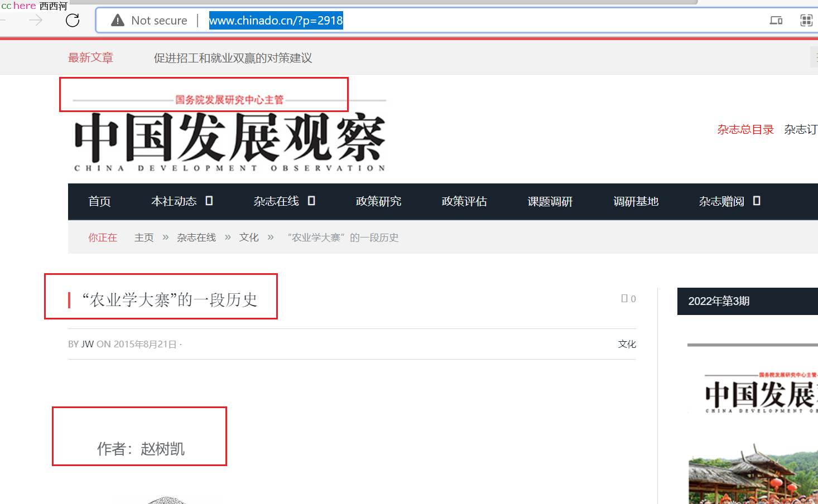This screenshot has width=818, height=504.
Task: Open author JW link in byline
Action: tap(88, 344)
